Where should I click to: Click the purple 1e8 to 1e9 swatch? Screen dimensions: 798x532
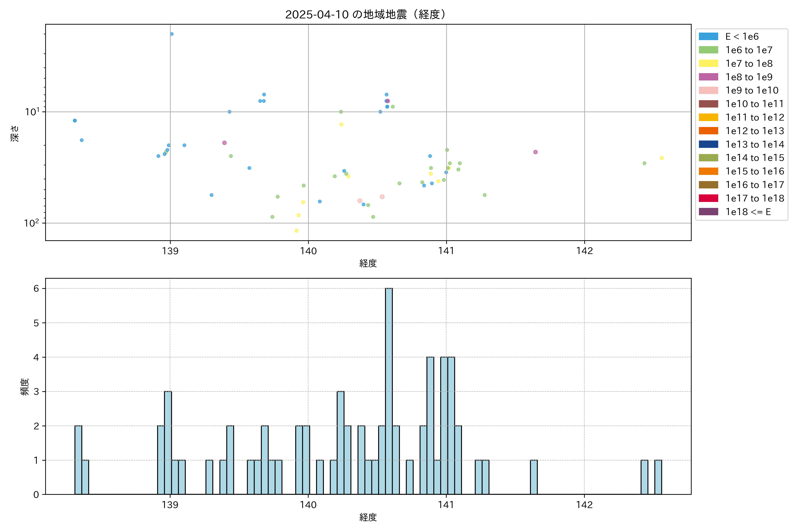(x=708, y=77)
